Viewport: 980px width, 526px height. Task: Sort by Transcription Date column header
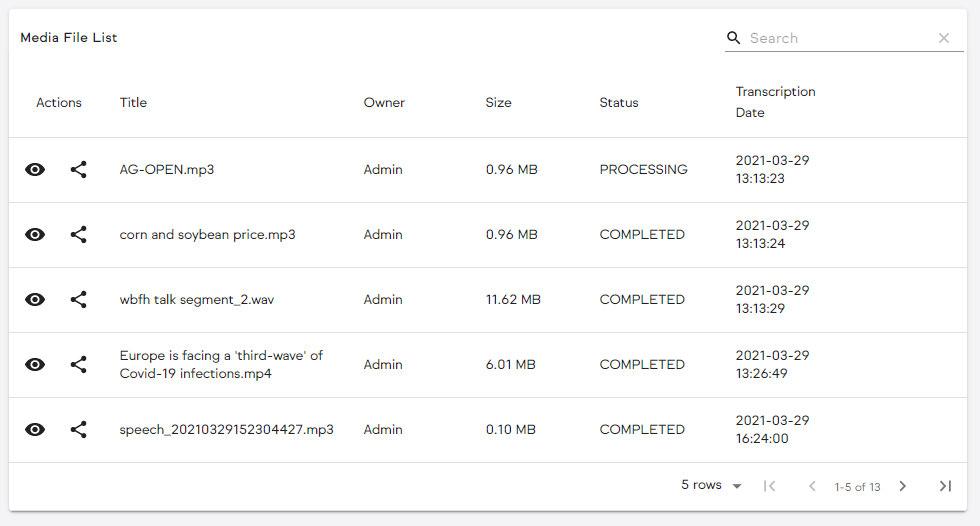point(775,102)
